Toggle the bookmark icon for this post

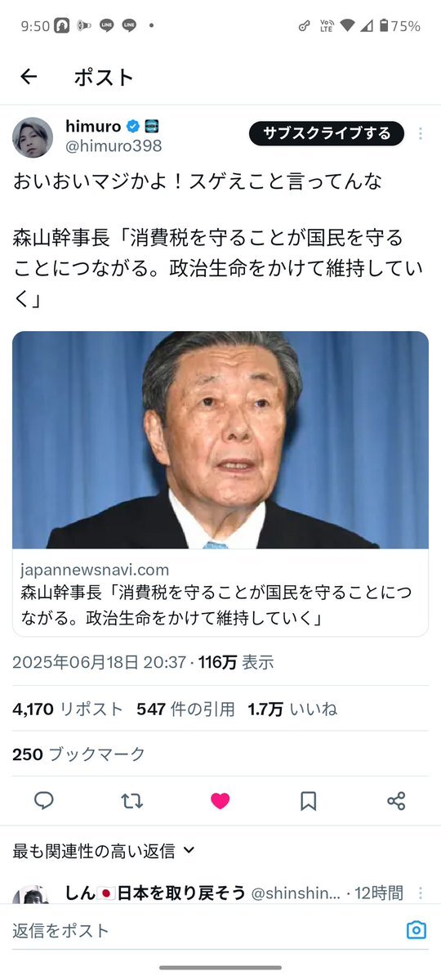click(x=308, y=800)
